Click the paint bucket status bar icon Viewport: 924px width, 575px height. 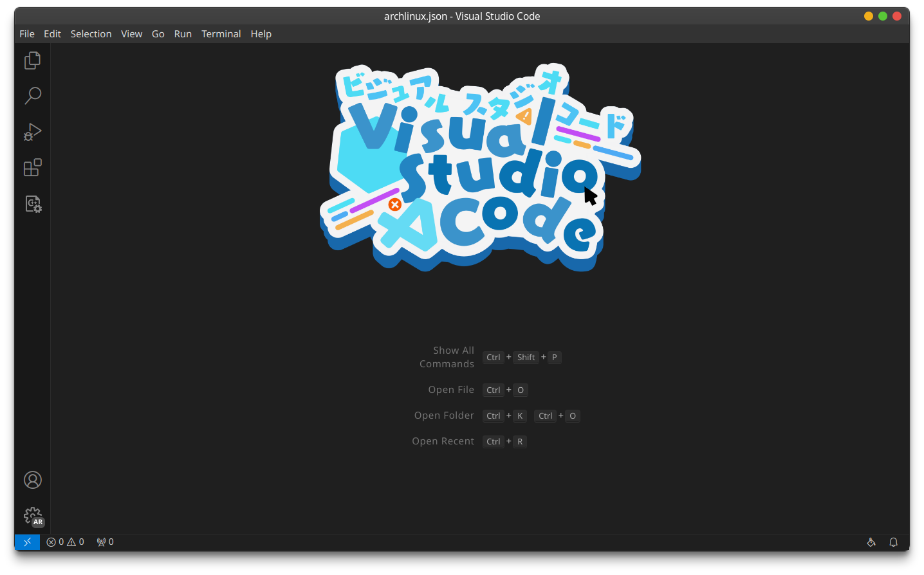click(x=871, y=542)
